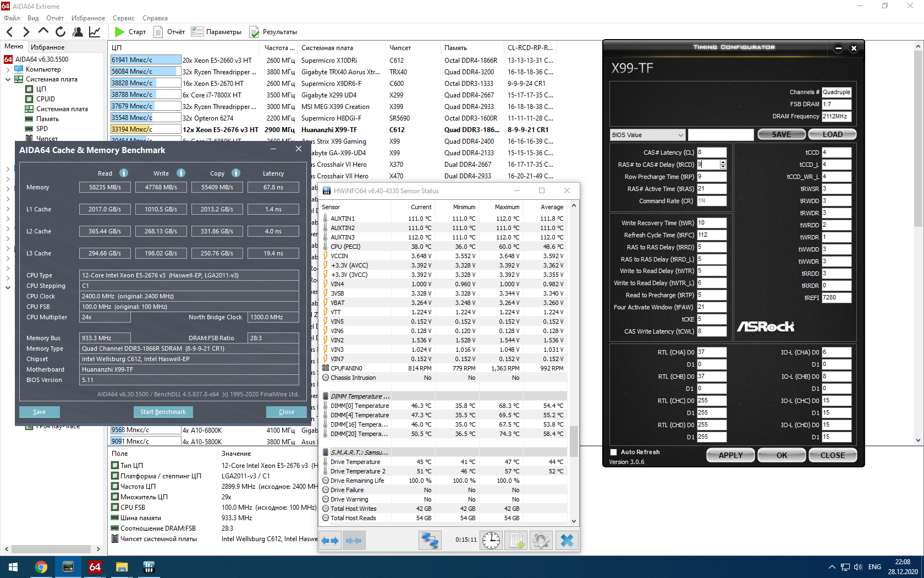Open Параметры from the toolbar
This screenshot has height=578, width=924.
216,32
